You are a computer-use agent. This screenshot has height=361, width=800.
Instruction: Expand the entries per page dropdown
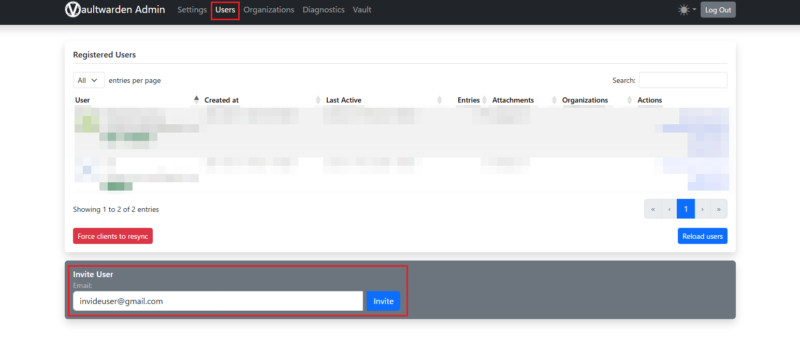(x=89, y=80)
